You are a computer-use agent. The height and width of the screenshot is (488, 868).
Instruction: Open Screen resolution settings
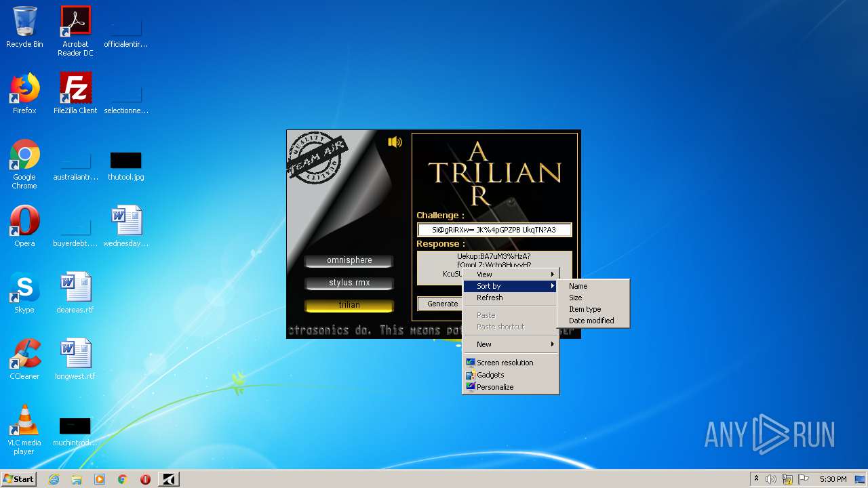pyautogui.click(x=511, y=363)
